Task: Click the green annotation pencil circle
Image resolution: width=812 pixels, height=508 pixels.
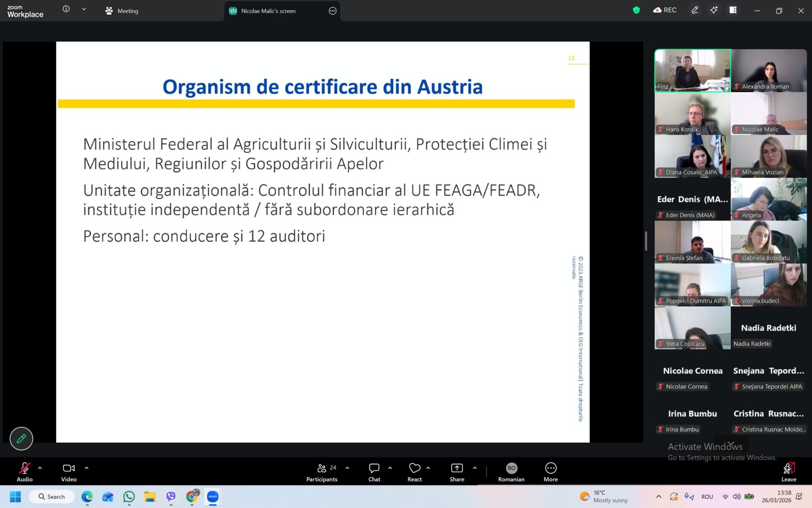Action: coord(21,439)
